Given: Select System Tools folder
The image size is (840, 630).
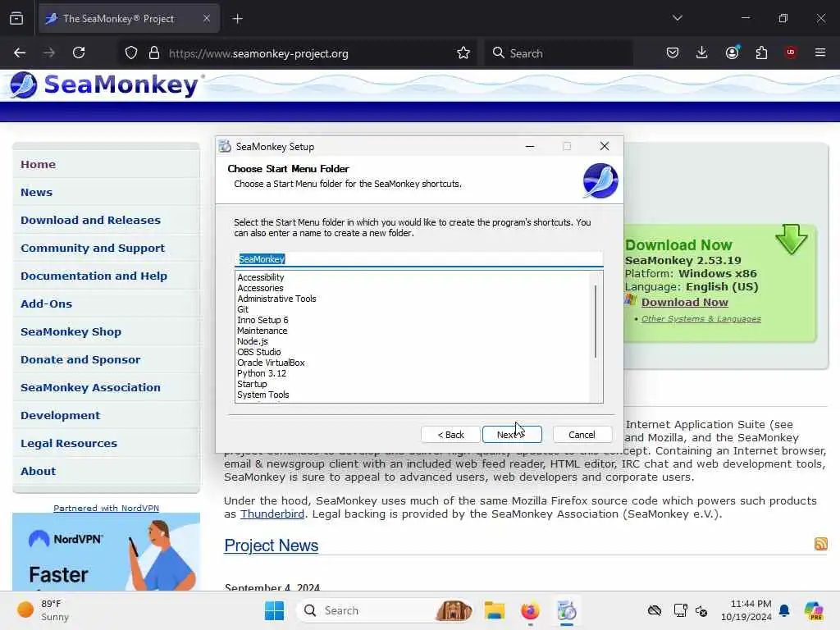Looking at the screenshot, I should pos(263,395).
